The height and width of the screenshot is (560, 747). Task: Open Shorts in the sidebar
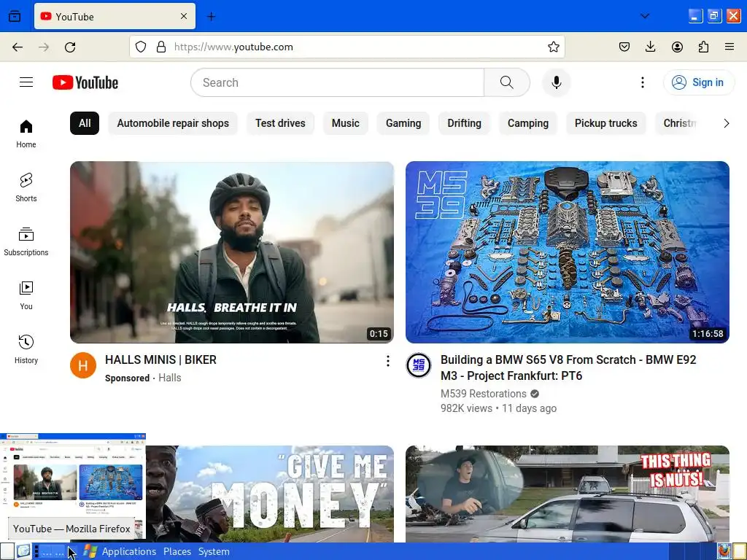(26, 187)
